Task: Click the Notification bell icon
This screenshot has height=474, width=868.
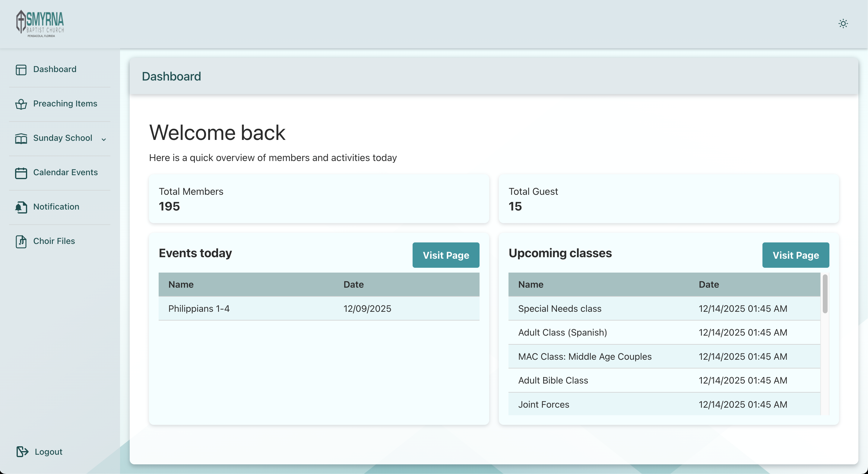Action: point(21,207)
